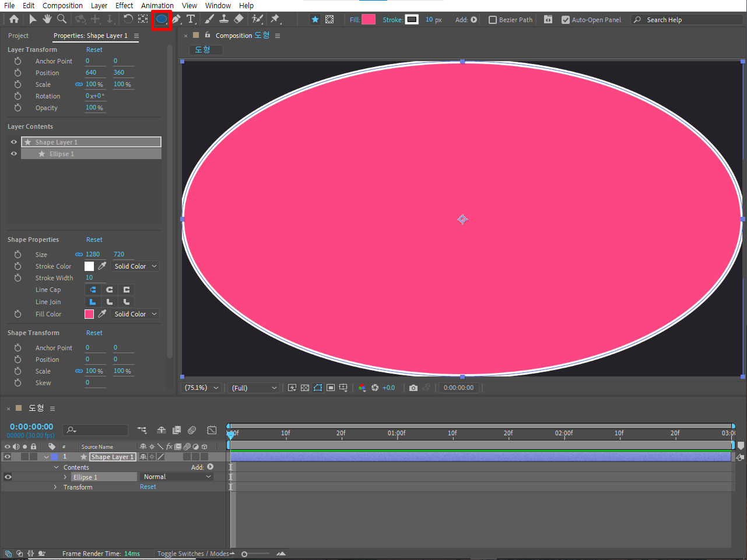The width and height of the screenshot is (747, 560).
Task: Reset the Shape Transform section
Action: click(94, 333)
